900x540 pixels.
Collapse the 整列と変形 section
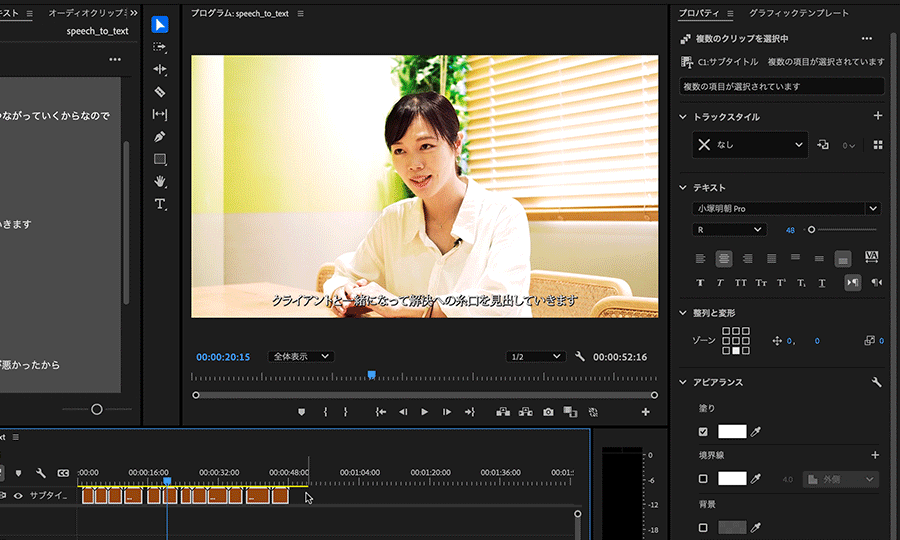[x=682, y=313]
